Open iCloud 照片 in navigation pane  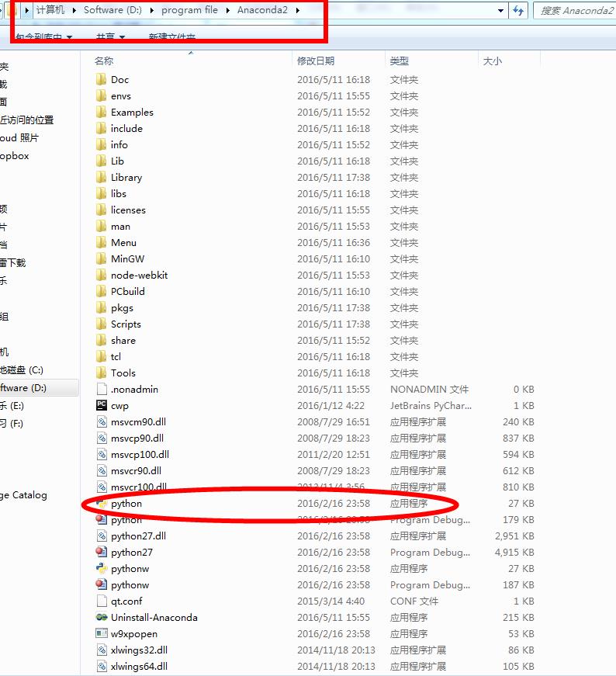click(x=19, y=137)
